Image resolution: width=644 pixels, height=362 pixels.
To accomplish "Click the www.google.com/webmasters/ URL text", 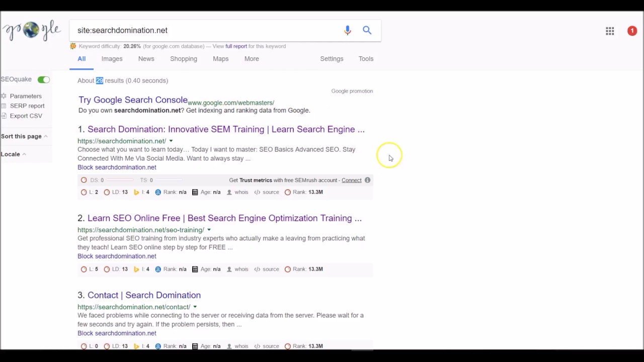I will click(x=231, y=103).
